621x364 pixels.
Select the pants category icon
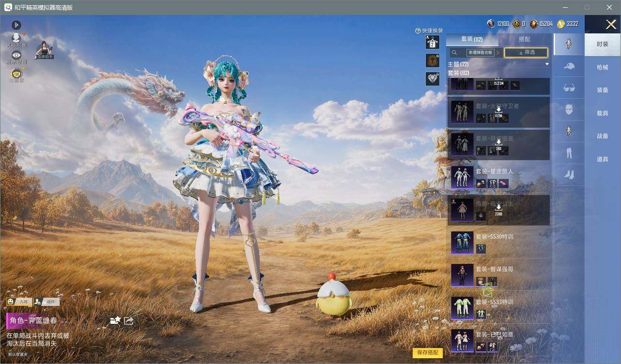(x=569, y=154)
